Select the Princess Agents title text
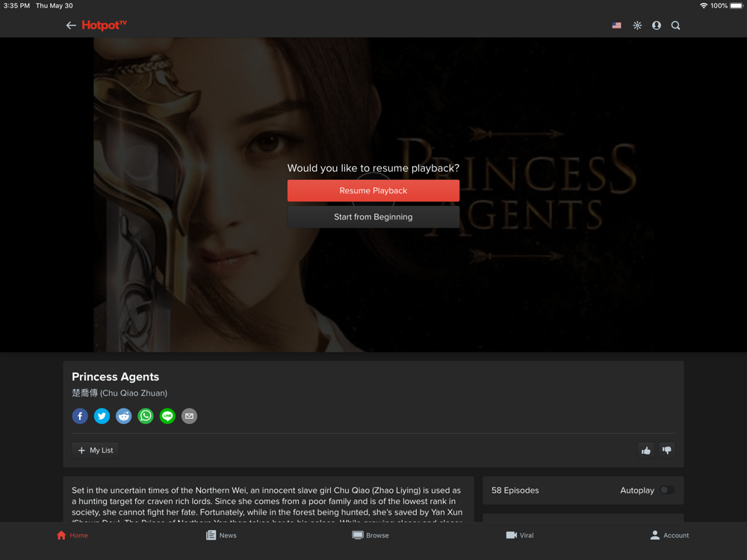 (115, 376)
